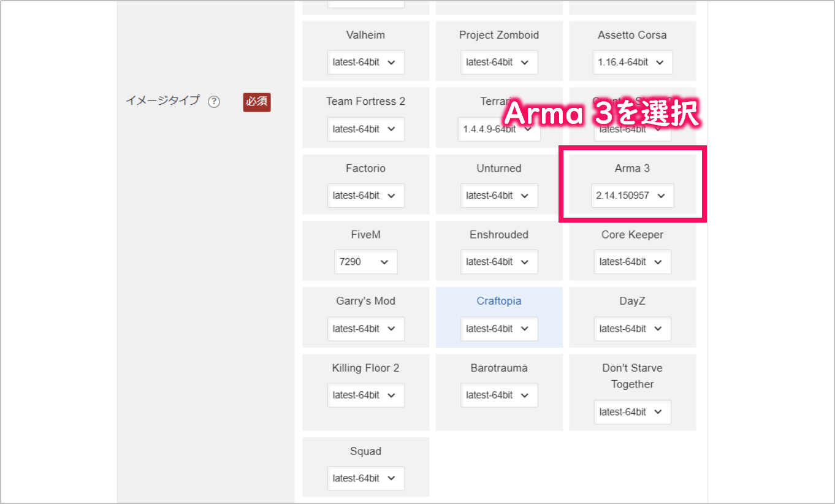Click the help icon beside イメージタイプ
This screenshot has width=835, height=504.
[x=214, y=102]
